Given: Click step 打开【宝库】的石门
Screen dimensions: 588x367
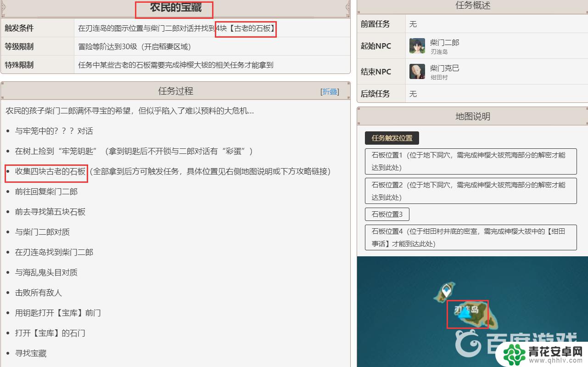Looking at the screenshot, I should coord(50,333).
